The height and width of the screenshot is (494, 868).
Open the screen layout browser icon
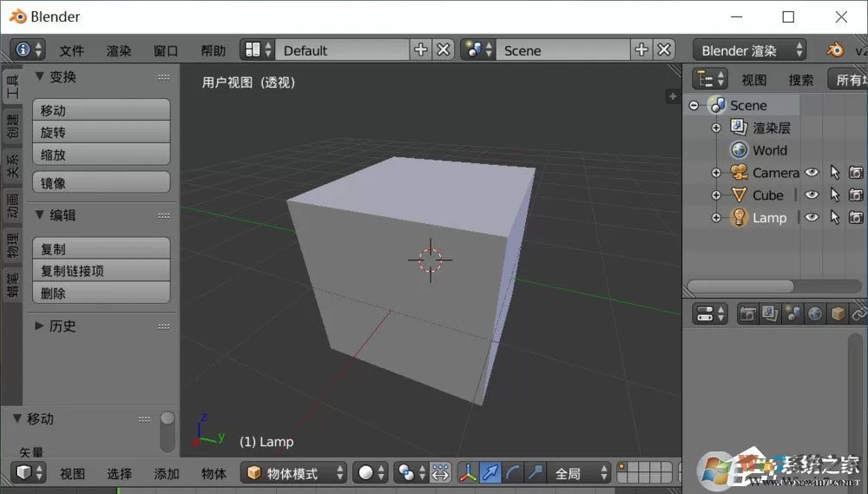click(258, 49)
